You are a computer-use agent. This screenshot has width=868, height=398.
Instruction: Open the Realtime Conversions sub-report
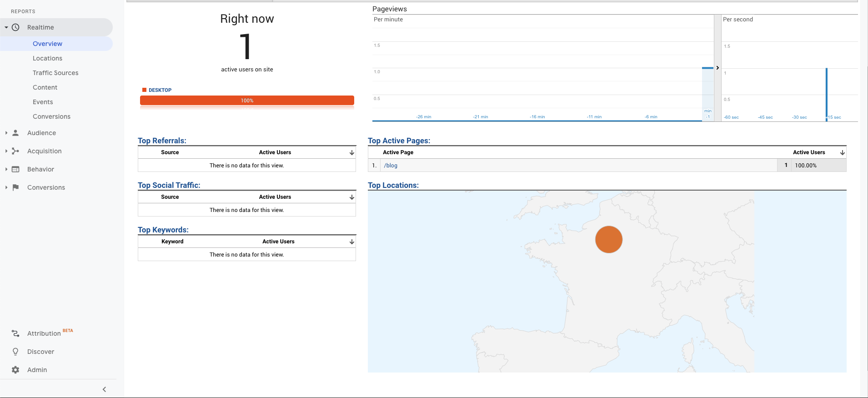pos(51,116)
